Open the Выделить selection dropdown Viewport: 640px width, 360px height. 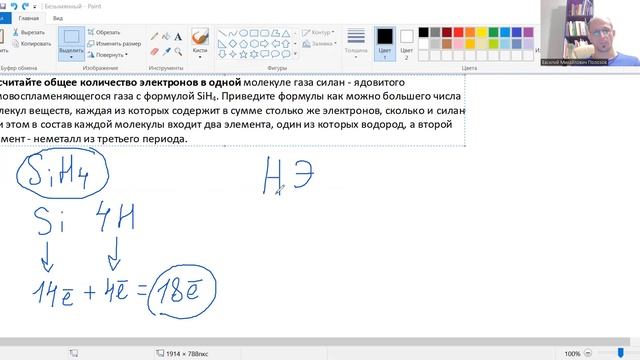pos(71,53)
